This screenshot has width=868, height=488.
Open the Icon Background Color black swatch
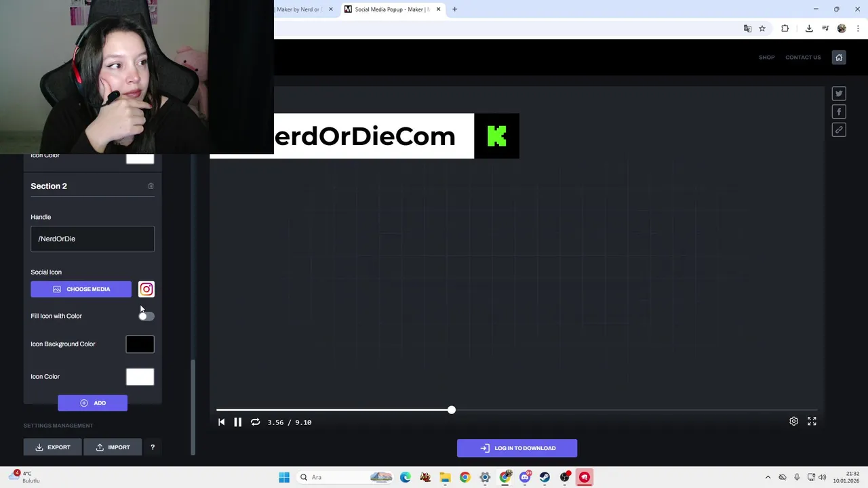coord(140,344)
